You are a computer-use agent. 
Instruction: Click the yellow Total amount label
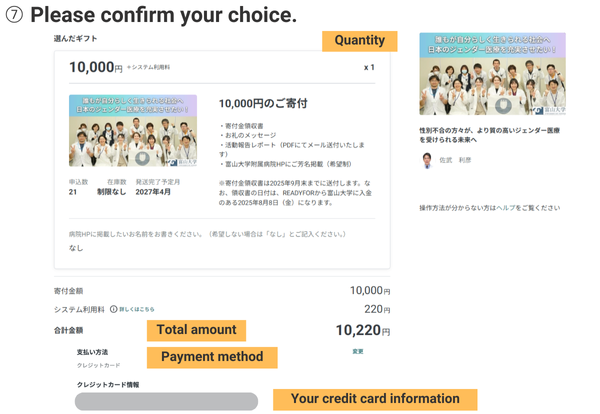(x=196, y=330)
